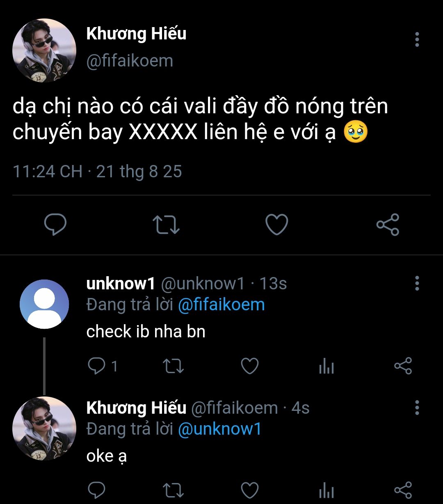443x504 pixels.
Task: Like the main tweet by Khương Hiếu
Action: tap(276, 225)
